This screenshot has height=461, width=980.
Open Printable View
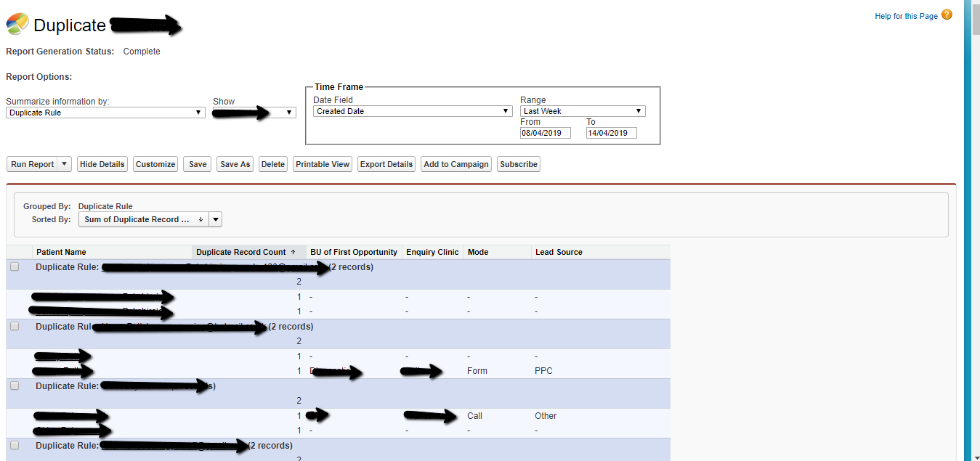(323, 164)
